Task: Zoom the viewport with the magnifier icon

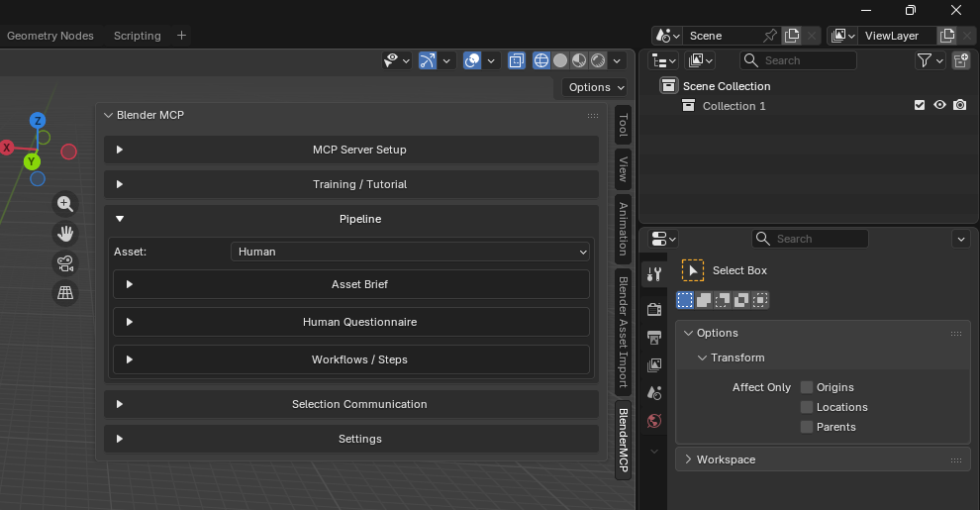Action: (65, 204)
